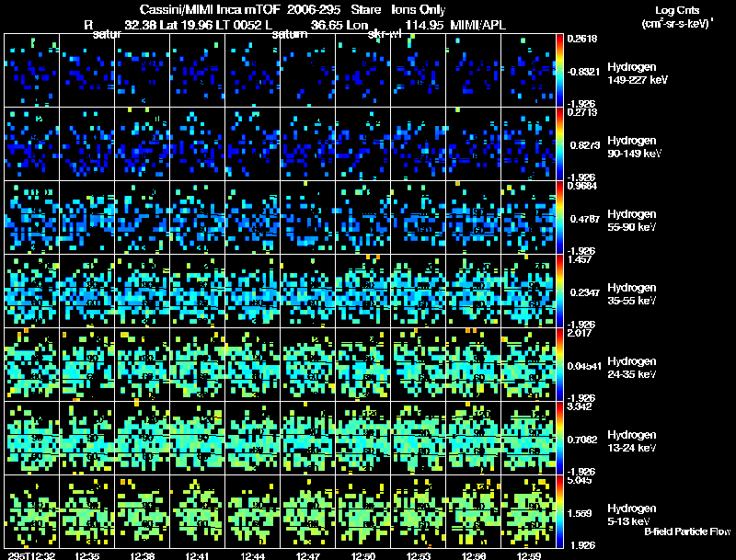Viewport: 736px width, 560px height.
Task: Open the 5-13 keV panel at 12:59
Action: tap(529, 511)
